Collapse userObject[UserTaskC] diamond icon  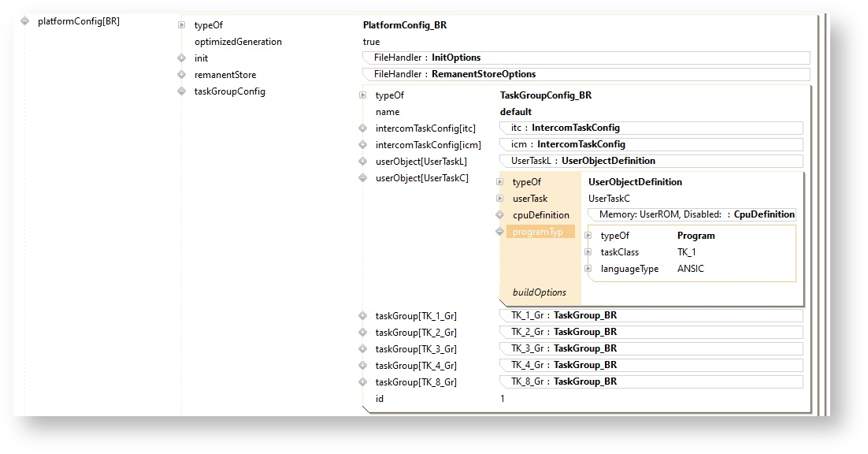(363, 178)
